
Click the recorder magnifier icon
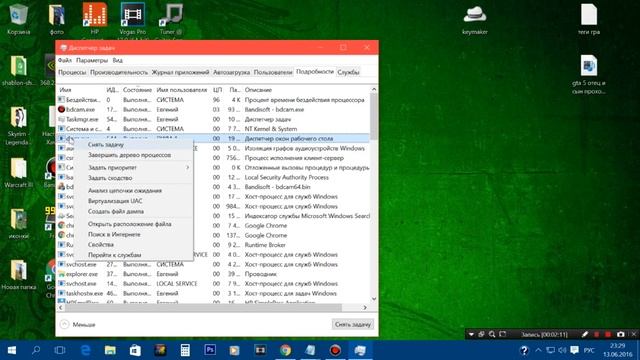492,334
